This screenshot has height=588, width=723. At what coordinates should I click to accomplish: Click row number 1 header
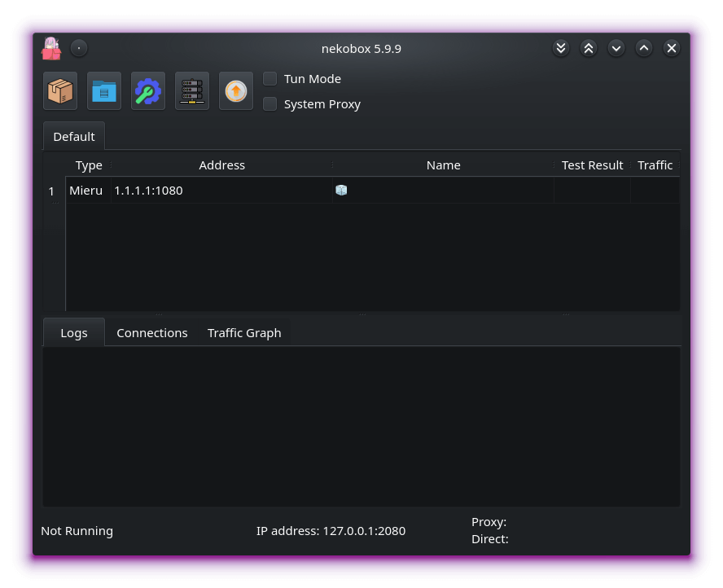click(x=52, y=191)
